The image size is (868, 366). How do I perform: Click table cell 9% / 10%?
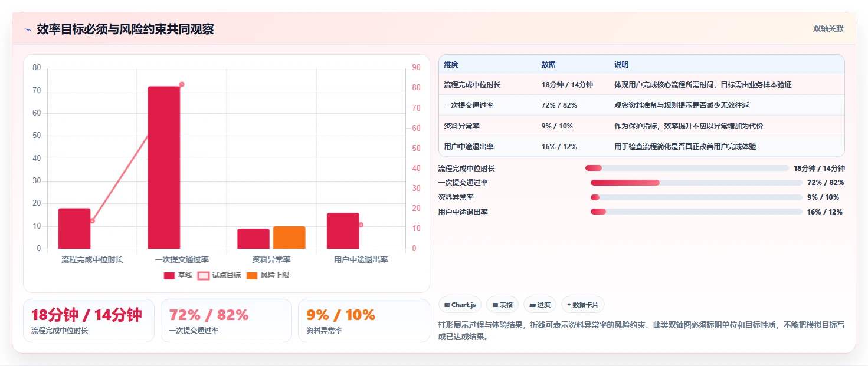(557, 126)
